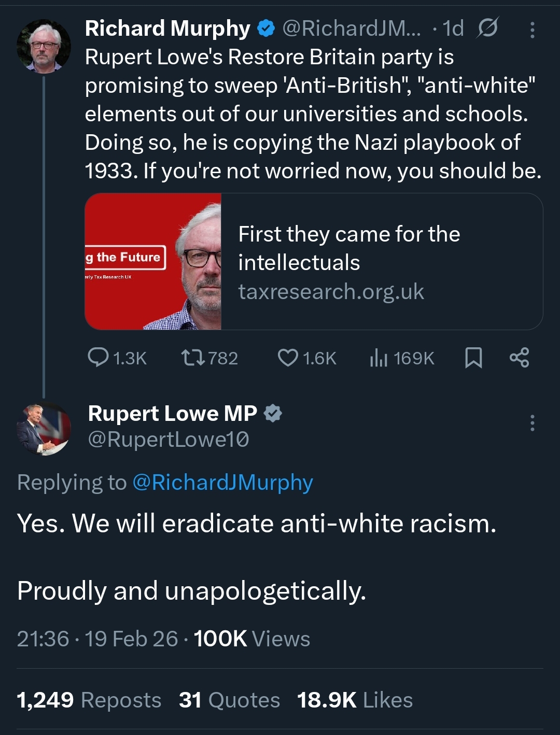Click Rupert Lowe's verified badge
560x735 pixels.
tap(273, 414)
